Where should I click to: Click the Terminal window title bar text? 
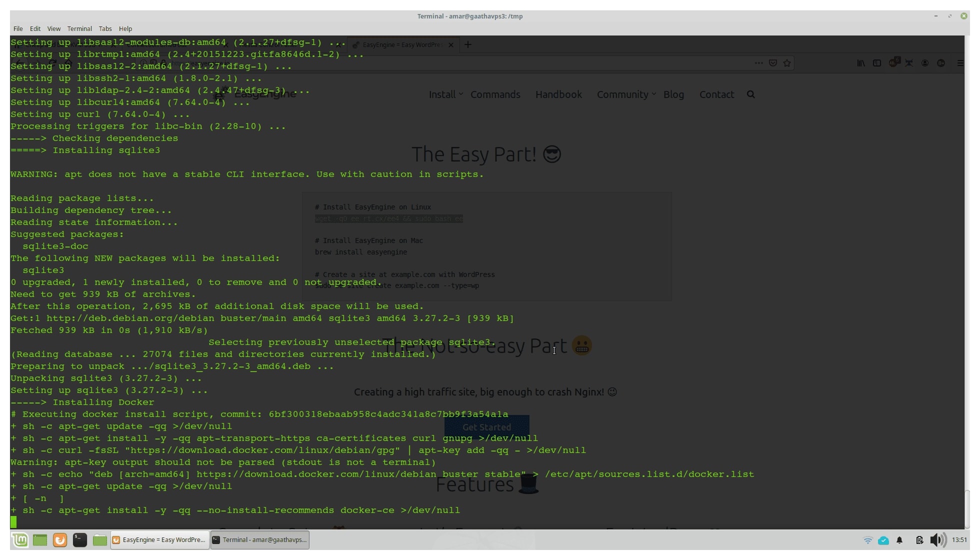click(x=470, y=16)
